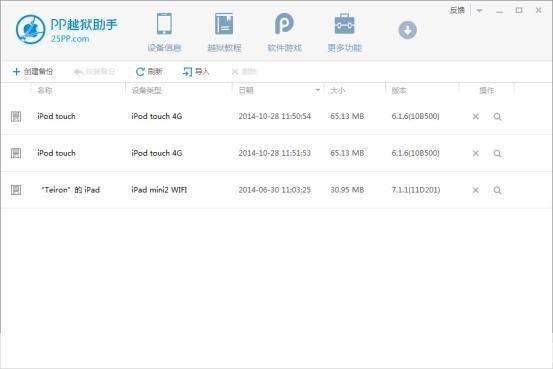The height and width of the screenshot is (369, 553).
Task: Sort by the 名称 name column header
Action: [45, 91]
